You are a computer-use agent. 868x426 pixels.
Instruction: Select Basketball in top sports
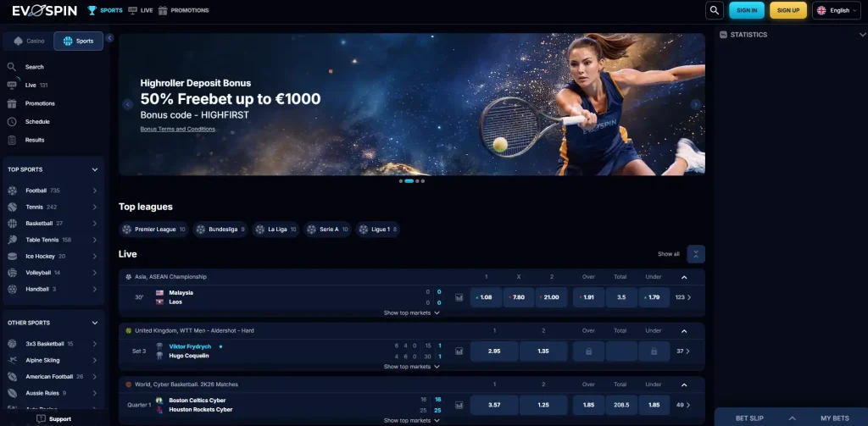[x=53, y=224]
